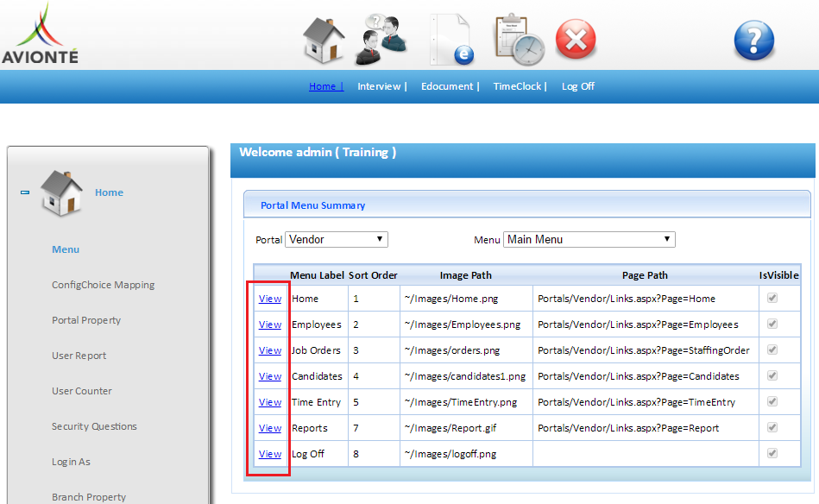Image resolution: width=819 pixels, height=504 pixels.
Task: Click View link for Reports row
Action: point(270,428)
